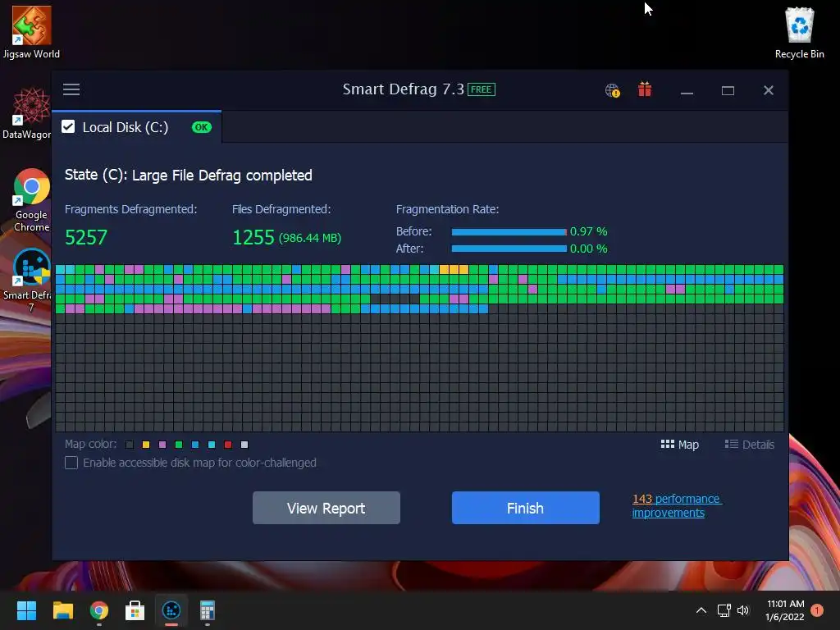Open the Smart Defrag hamburger menu
This screenshot has width=840, height=630.
(71, 89)
